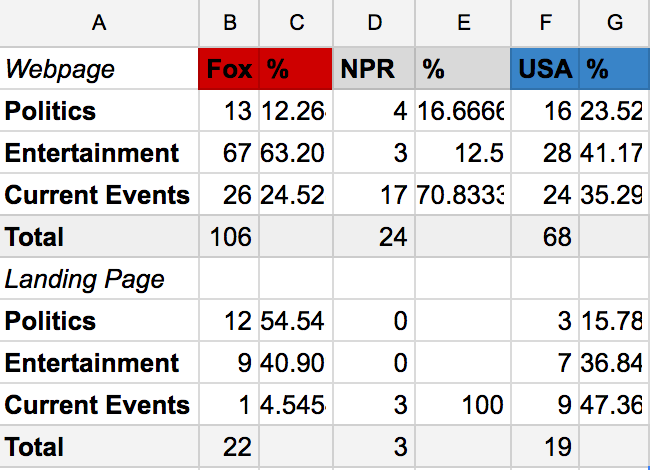Select the percentage cell 24.52
650x470 pixels.
point(296,195)
